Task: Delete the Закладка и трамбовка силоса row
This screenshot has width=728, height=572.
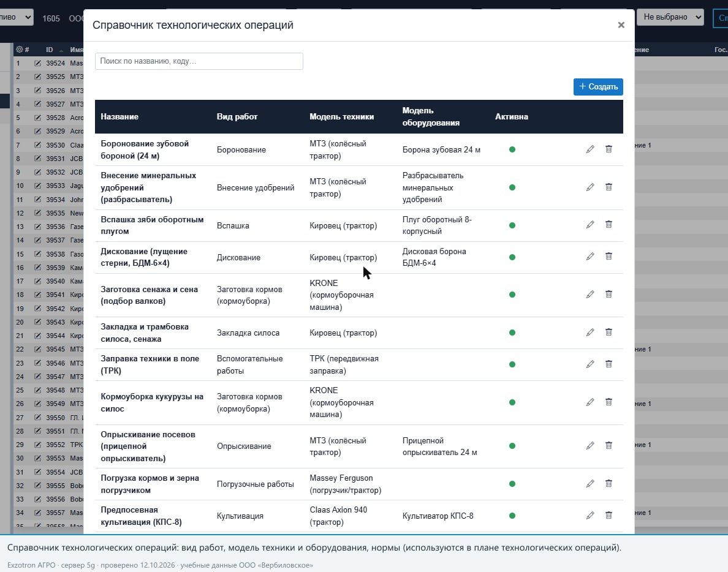Action: [x=609, y=332]
